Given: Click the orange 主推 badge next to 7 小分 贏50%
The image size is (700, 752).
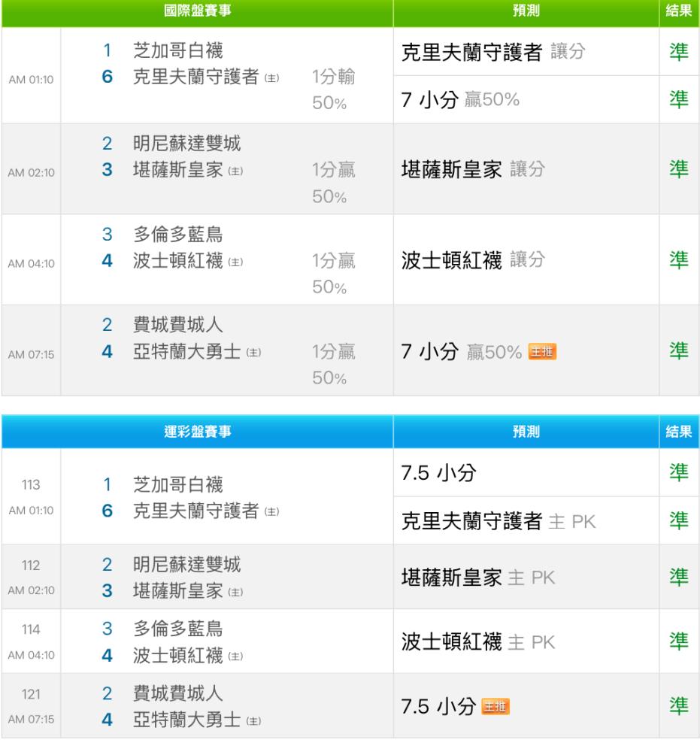Looking at the screenshot, I should coord(542,351).
